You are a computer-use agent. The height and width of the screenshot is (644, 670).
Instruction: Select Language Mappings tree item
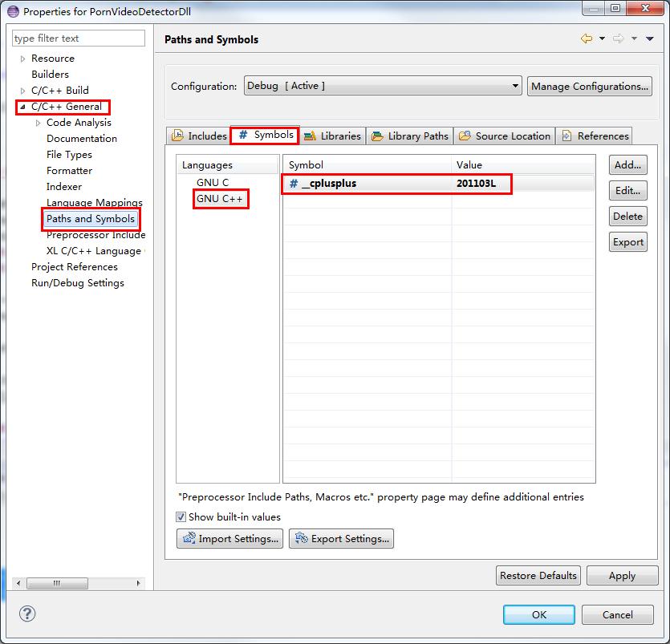[95, 203]
